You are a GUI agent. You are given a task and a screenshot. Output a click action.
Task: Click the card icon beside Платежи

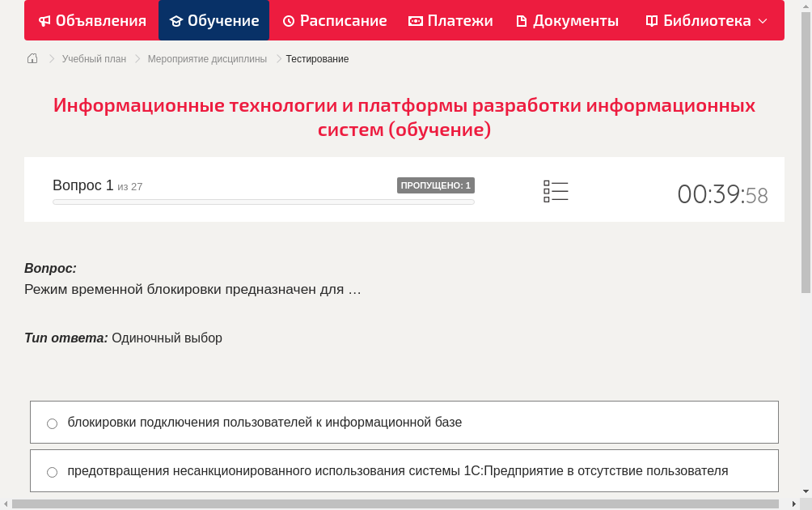[415, 20]
